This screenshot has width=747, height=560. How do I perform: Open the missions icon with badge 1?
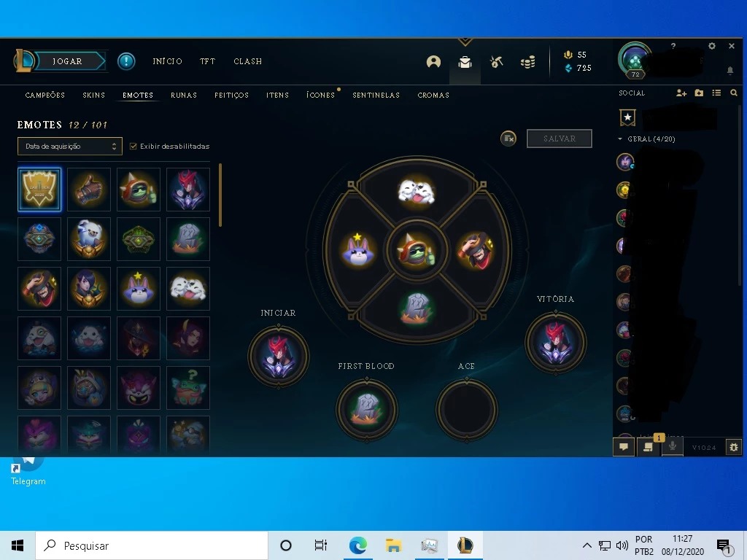(648, 447)
